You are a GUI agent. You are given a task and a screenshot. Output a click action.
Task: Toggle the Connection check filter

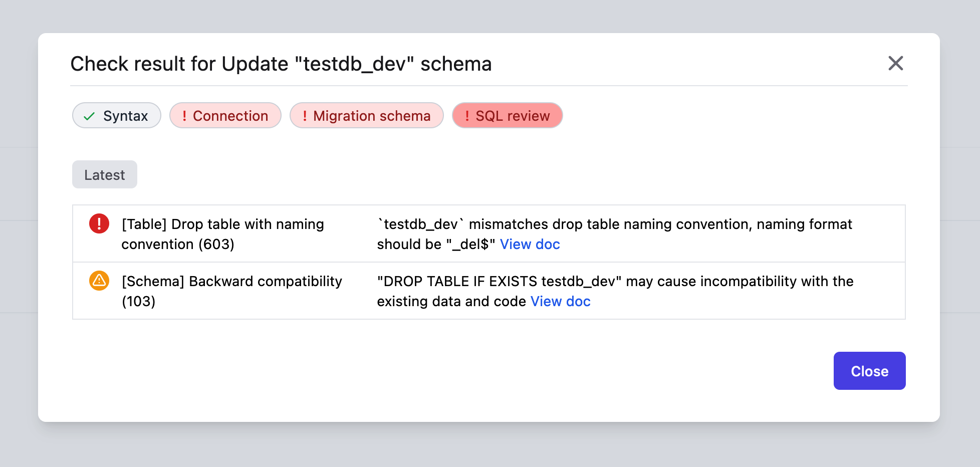225,116
